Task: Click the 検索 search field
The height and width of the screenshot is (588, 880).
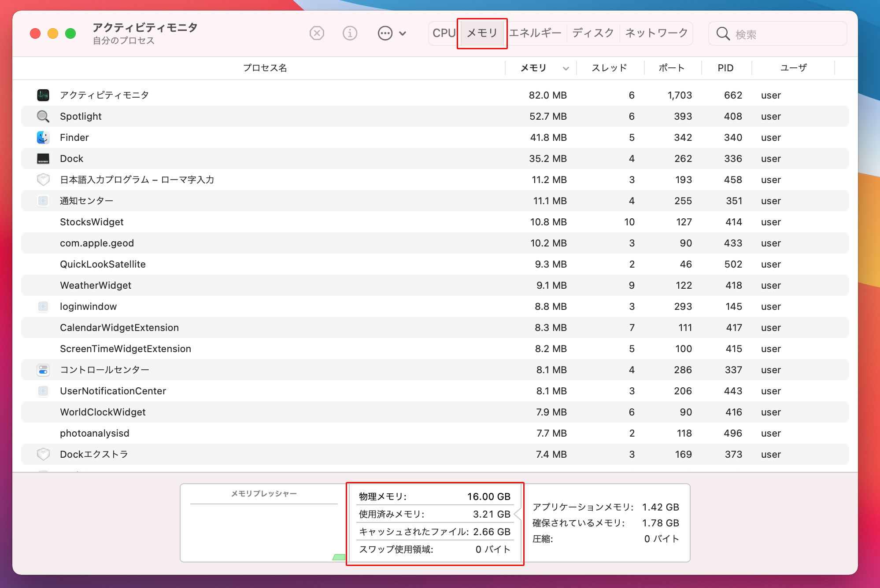Action: pyautogui.click(x=778, y=33)
